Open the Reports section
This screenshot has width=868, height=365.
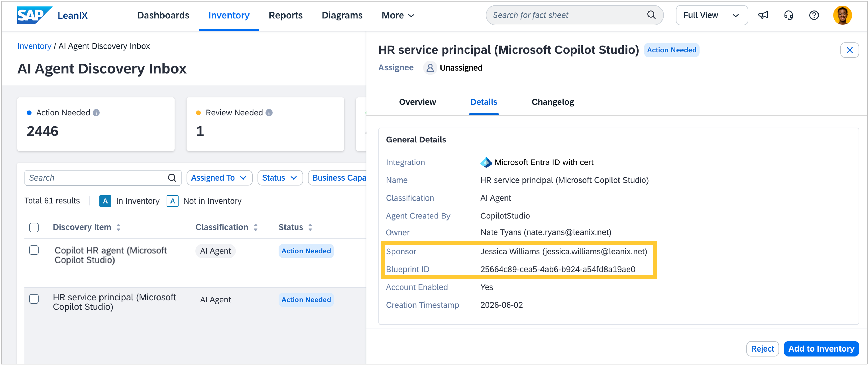tap(285, 15)
